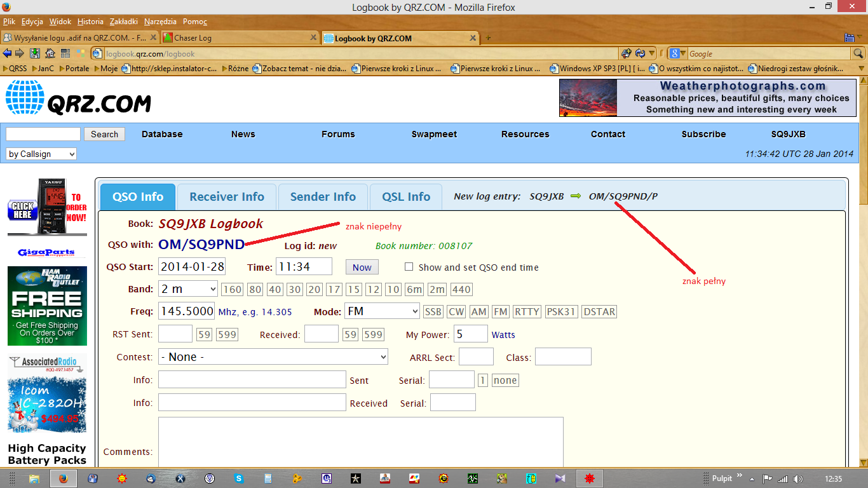Open the black star taskbar icon
Screen dimensions: 868x488
pos(356,478)
